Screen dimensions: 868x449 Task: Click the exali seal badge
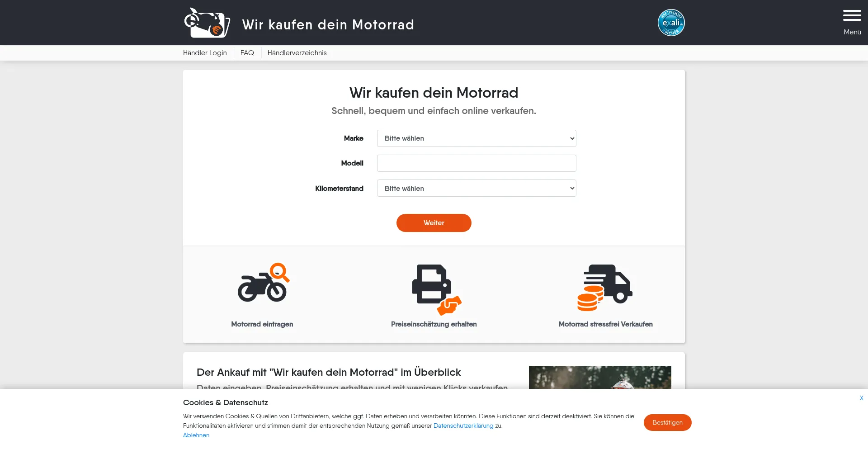pyautogui.click(x=671, y=23)
